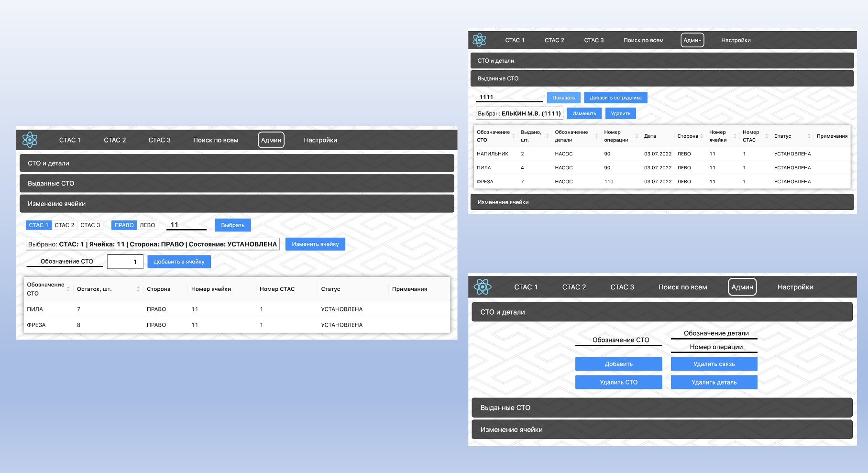Sort by Выдано, шт. column arrows
The image size is (868, 473).
(x=547, y=136)
